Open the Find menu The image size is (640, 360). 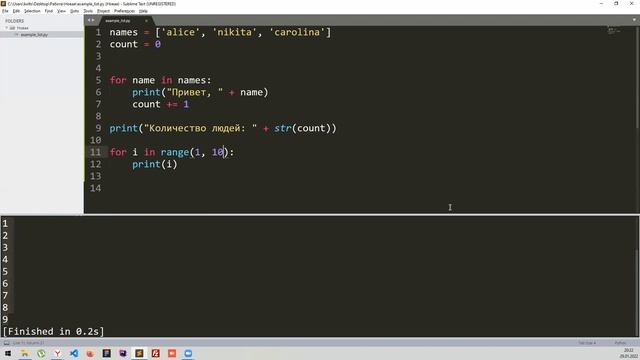click(49, 11)
